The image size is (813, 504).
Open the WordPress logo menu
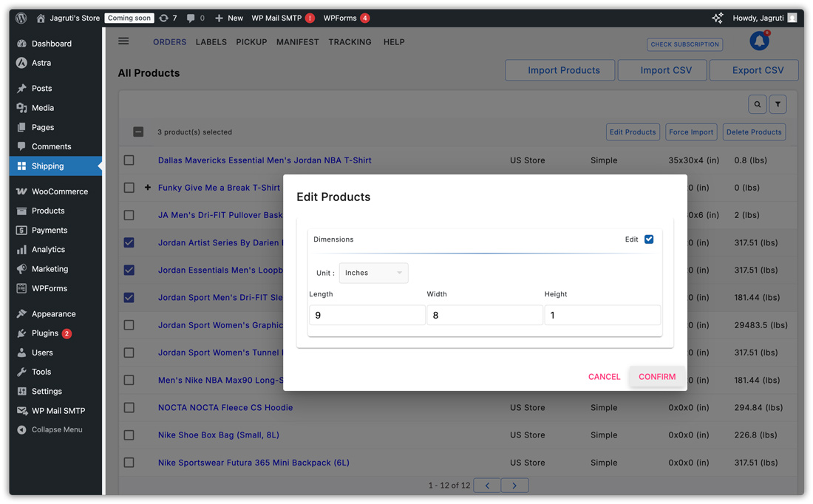21,18
